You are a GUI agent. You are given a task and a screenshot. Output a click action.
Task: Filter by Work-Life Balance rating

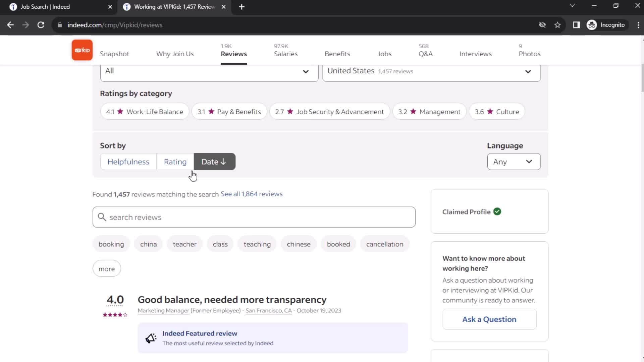click(145, 112)
